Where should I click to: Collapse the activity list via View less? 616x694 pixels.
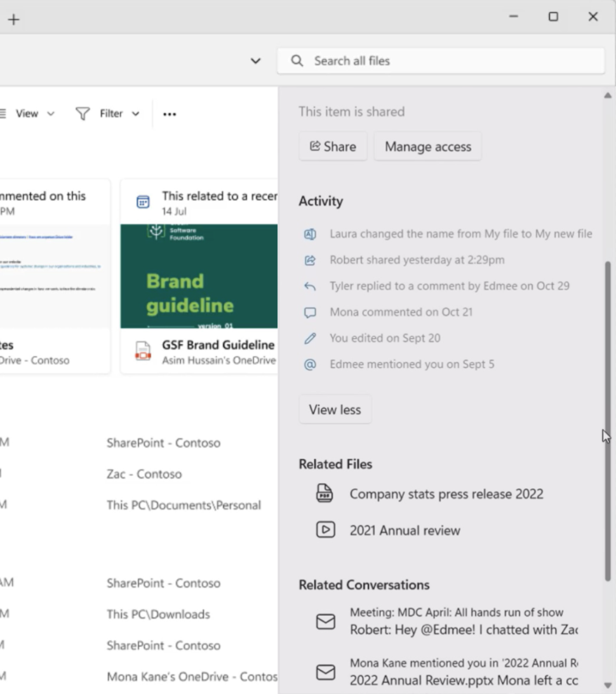[x=335, y=409]
